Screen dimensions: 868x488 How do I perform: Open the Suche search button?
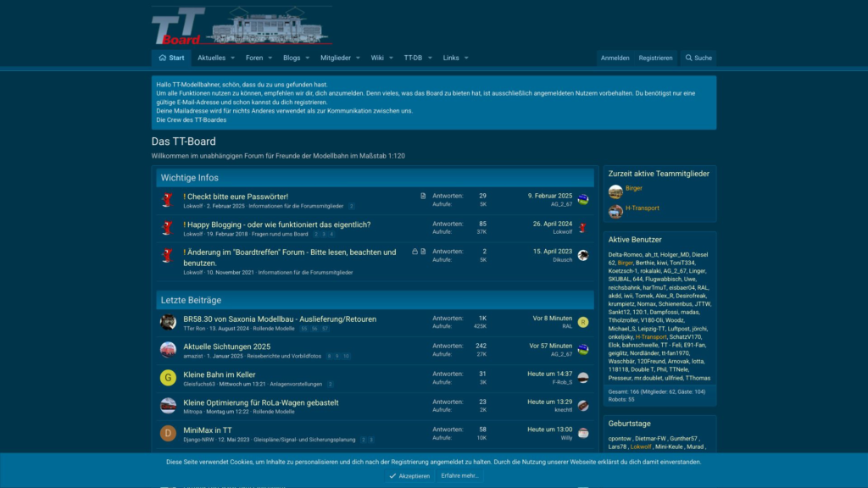click(698, 58)
